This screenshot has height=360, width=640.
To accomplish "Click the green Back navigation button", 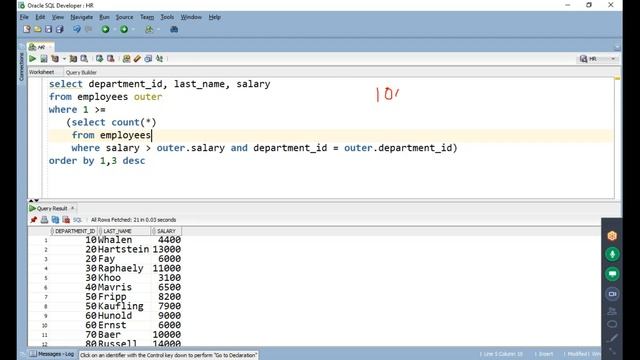I will pos(105,29).
